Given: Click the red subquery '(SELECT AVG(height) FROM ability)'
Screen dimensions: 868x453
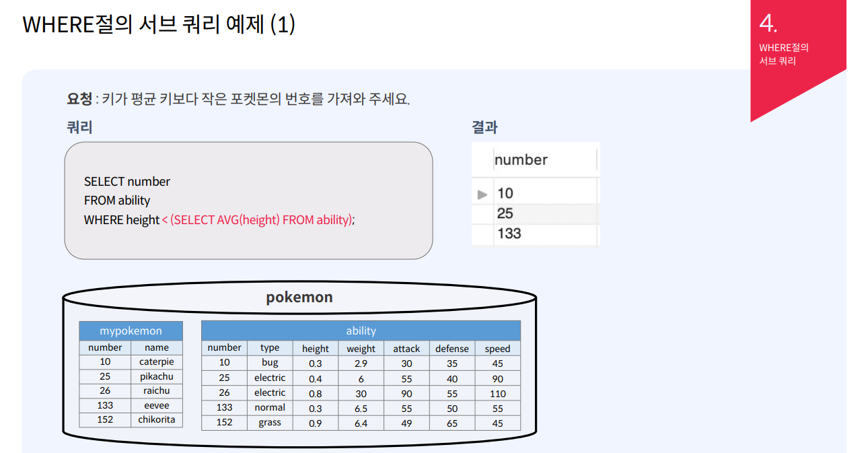Looking at the screenshot, I should tap(261, 220).
